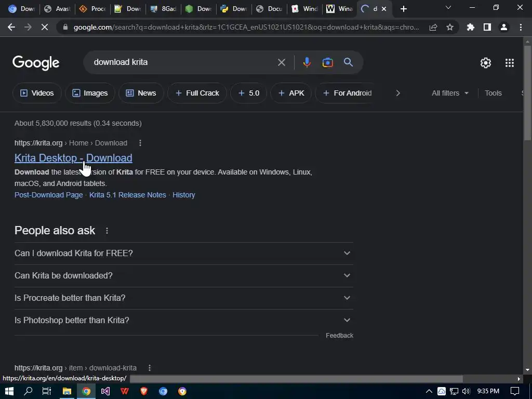Open the Windows Start menu
This screenshot has width=532, height=399.
pyautogui.click(x=9, y=391)
